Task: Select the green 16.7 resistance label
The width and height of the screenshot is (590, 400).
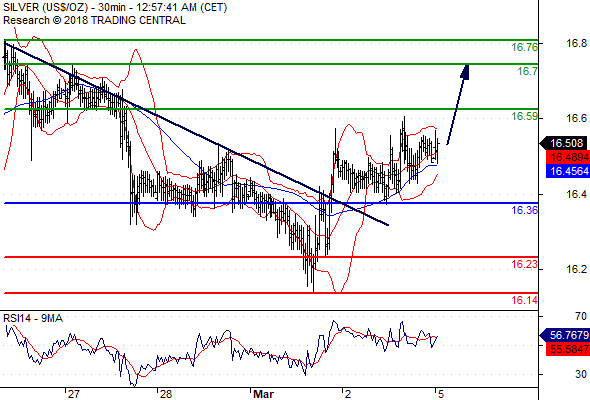Action: point(527,71)
